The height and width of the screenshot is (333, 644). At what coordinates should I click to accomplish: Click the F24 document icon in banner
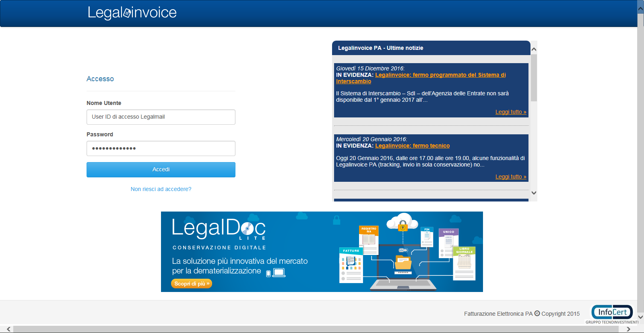[x=427, y=237]
